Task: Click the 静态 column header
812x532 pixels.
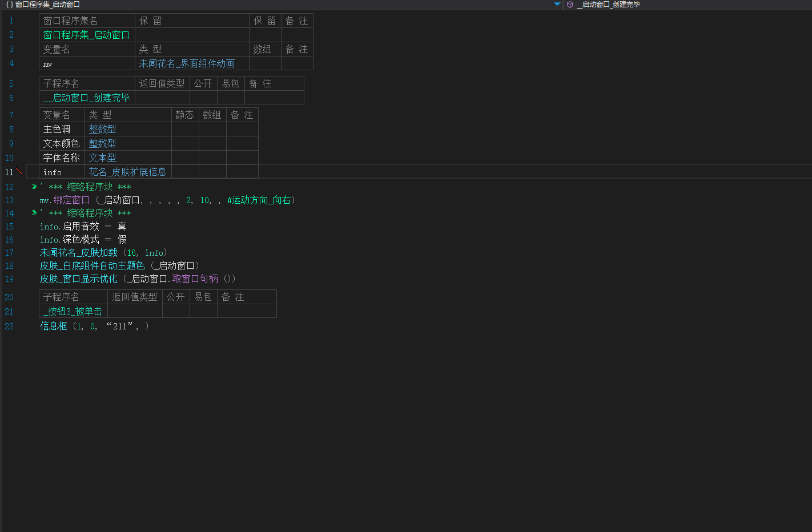Action: pyautogui.click(x=185, y=115)
